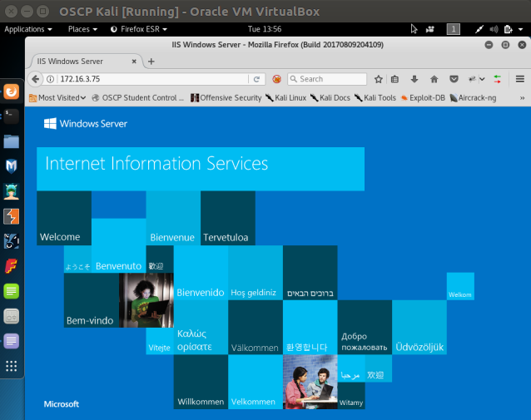Show all applications grid in dock
Image resolution: width=531 pixels, height=420 pixels.
(12, 366)
